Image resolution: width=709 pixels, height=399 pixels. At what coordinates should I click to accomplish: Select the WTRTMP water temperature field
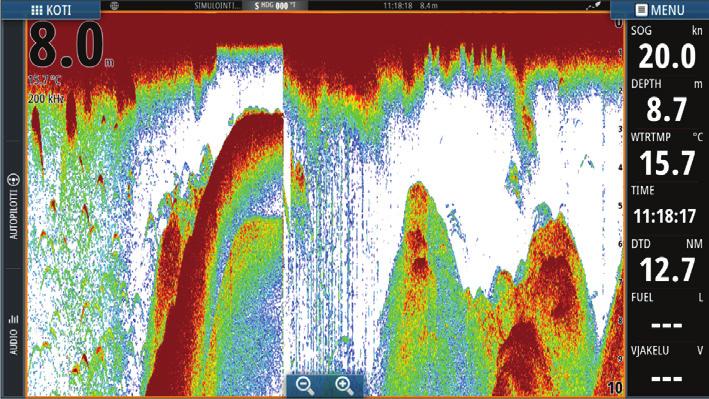click(666, 155)
